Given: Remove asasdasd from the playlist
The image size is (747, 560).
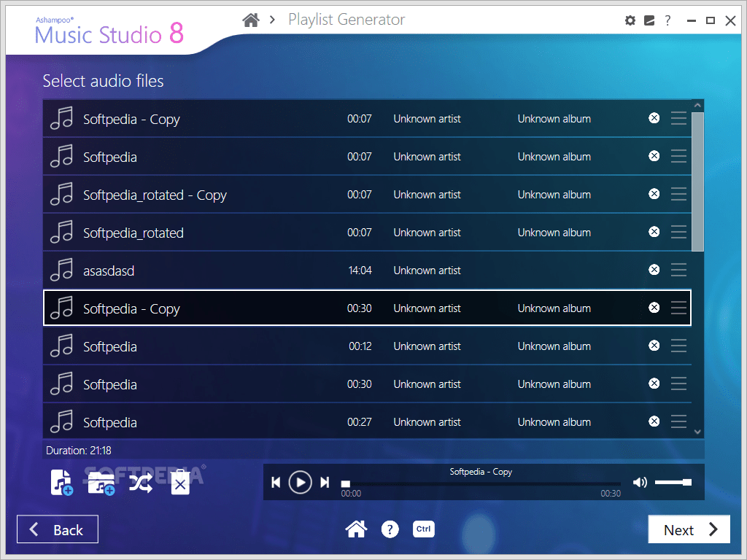Looking at the screenshot, I should tap(654, 269).
